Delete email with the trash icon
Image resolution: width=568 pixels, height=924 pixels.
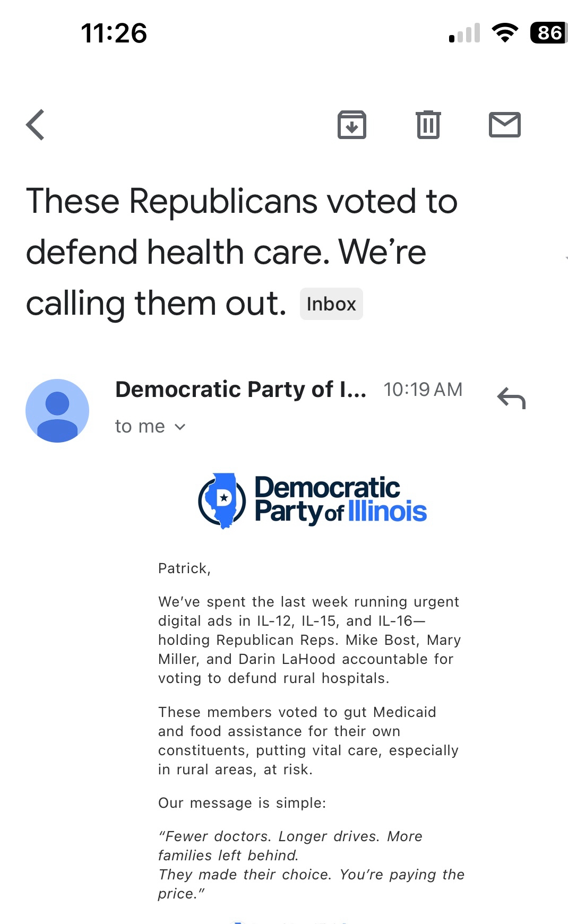(428, 125)
